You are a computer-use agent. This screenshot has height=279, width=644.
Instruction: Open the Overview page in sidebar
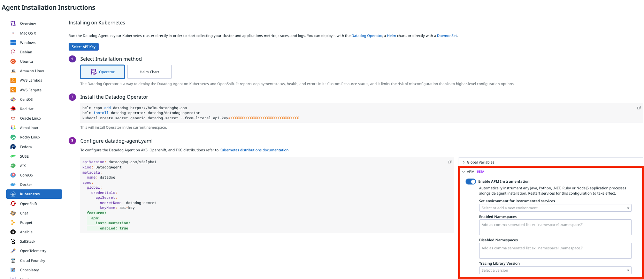[x=28, y=23]
